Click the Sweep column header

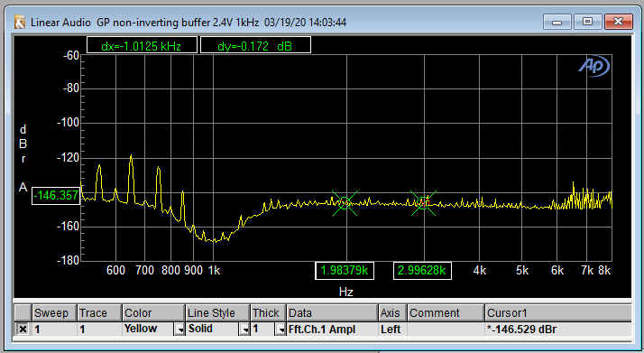pyautogui.click(x=55, y=313)
